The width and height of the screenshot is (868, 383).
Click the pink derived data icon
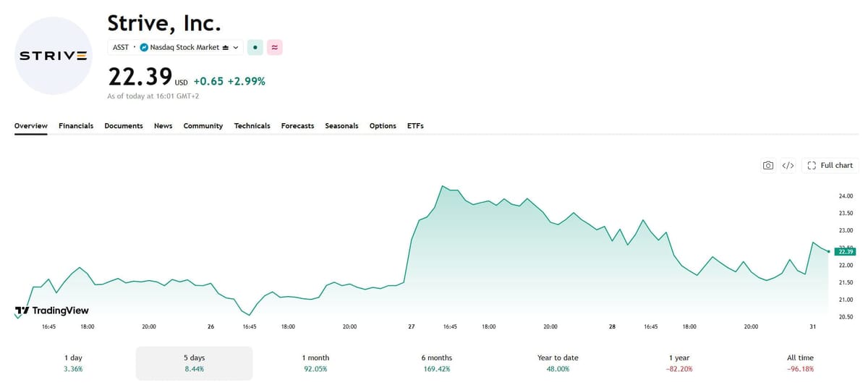point(275,48)
